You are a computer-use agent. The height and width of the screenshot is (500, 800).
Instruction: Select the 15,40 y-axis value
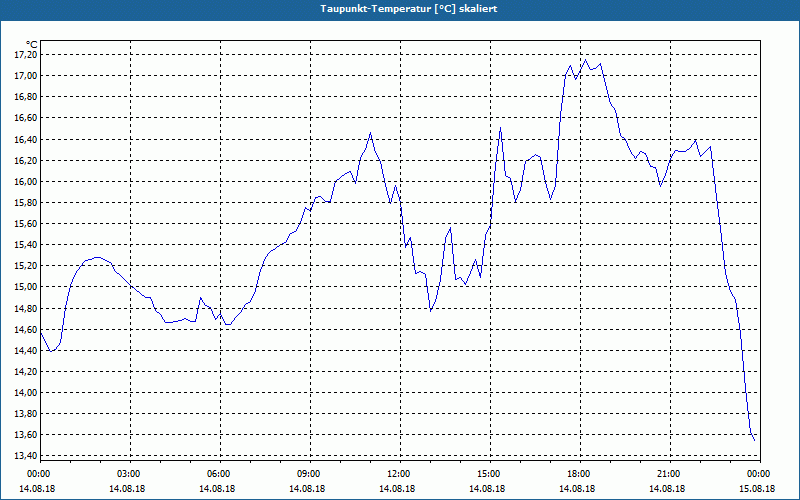(x=26, y=245)
